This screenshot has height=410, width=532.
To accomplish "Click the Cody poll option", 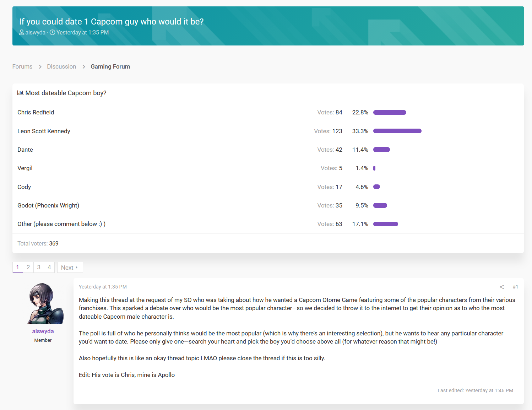I will [x=24, y=187].
